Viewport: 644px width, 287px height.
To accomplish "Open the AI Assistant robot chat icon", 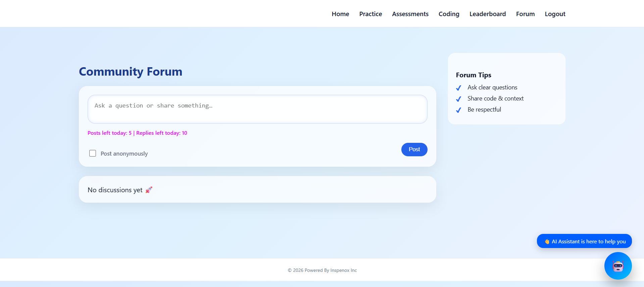I will (x=618, y=266).
